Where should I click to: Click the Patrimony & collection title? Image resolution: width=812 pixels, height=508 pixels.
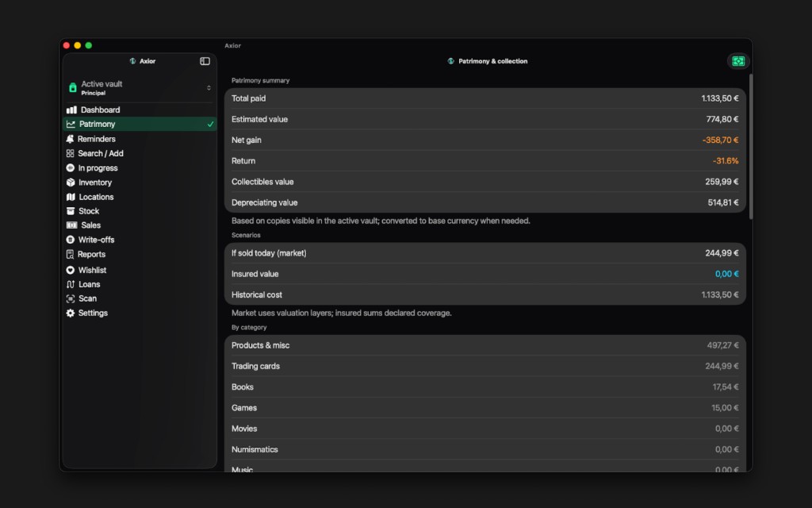[493, 61]
